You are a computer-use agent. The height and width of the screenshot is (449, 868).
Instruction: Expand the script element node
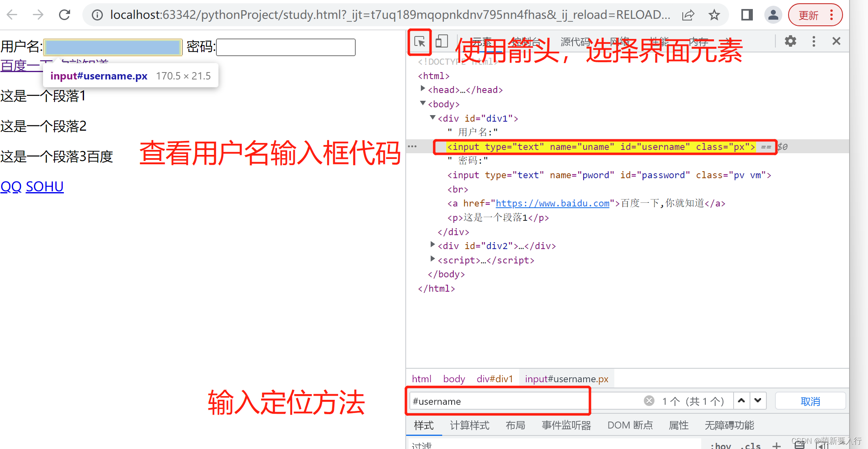432,259
